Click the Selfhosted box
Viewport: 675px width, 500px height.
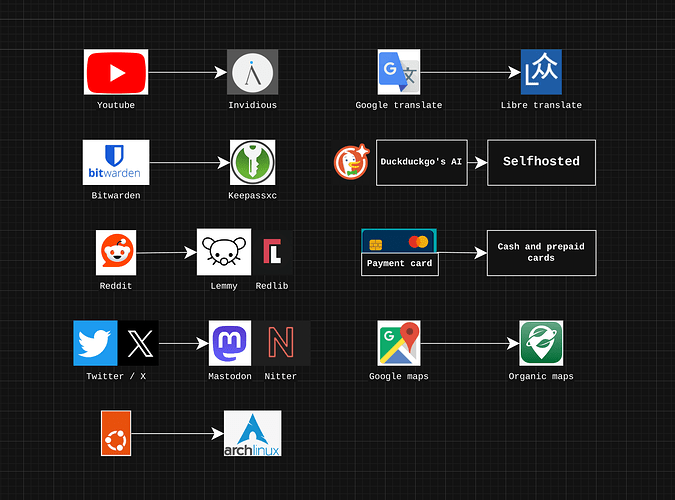point(542,162)
